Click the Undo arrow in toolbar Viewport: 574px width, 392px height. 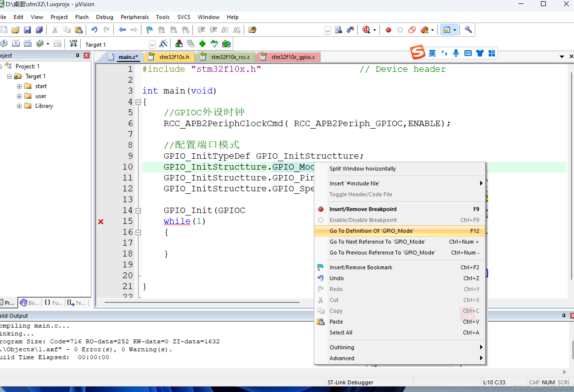pyautogui.click(x=94, y=30)
